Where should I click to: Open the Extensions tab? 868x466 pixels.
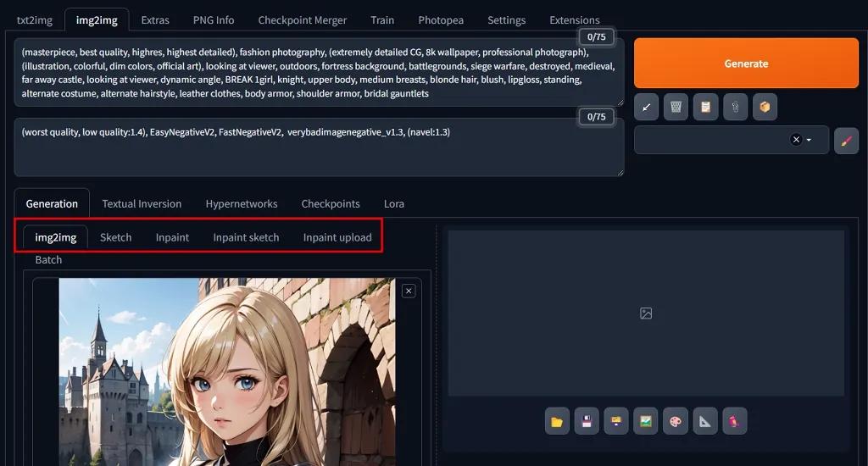click(575, 20)
